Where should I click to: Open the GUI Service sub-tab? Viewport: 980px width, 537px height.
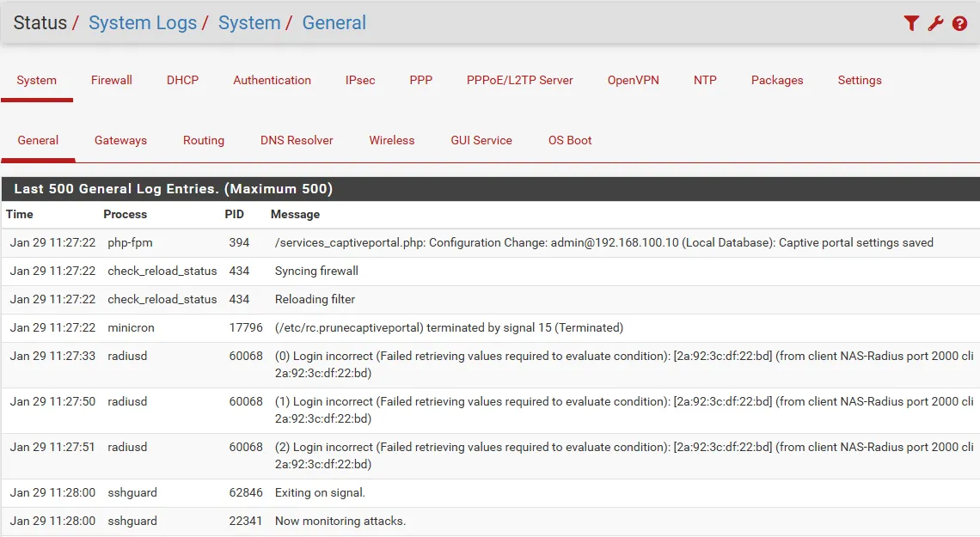click(481, 141)
